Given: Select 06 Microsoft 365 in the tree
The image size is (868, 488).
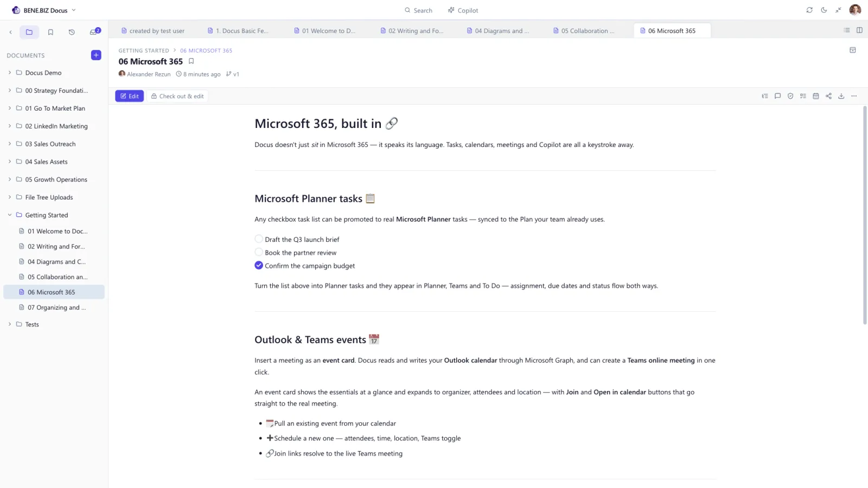Looking at the screenshot, I should tap(54, 292).
